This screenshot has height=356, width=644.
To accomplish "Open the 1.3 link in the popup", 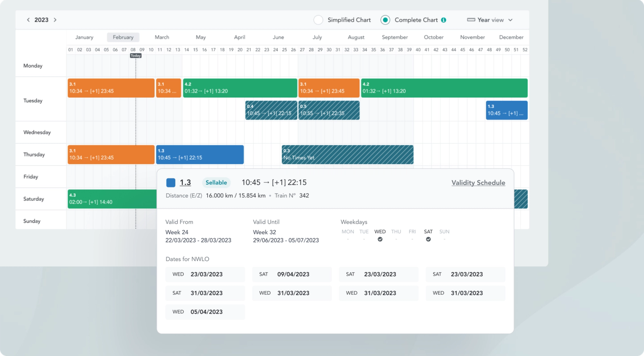I will click(185, 182).
